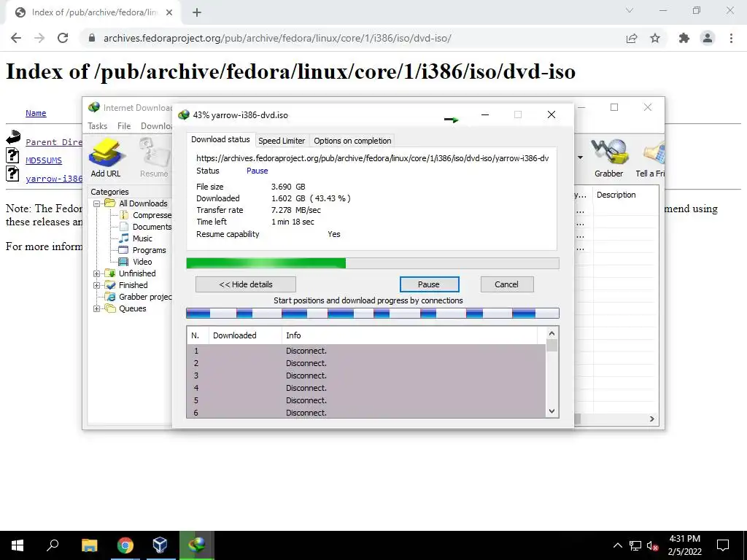Bookmark this page with the star icon
Screen dimensions: 747x560
[655, 38]
